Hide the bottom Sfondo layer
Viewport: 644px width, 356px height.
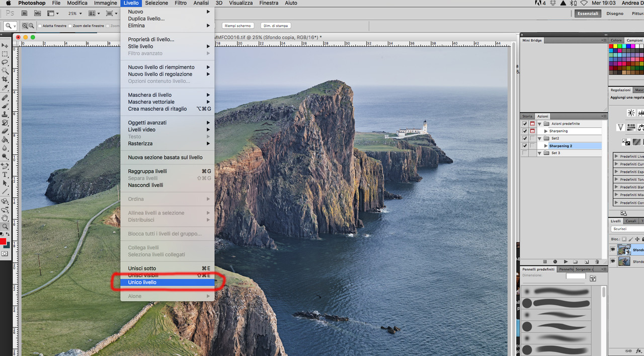(613, 261)
